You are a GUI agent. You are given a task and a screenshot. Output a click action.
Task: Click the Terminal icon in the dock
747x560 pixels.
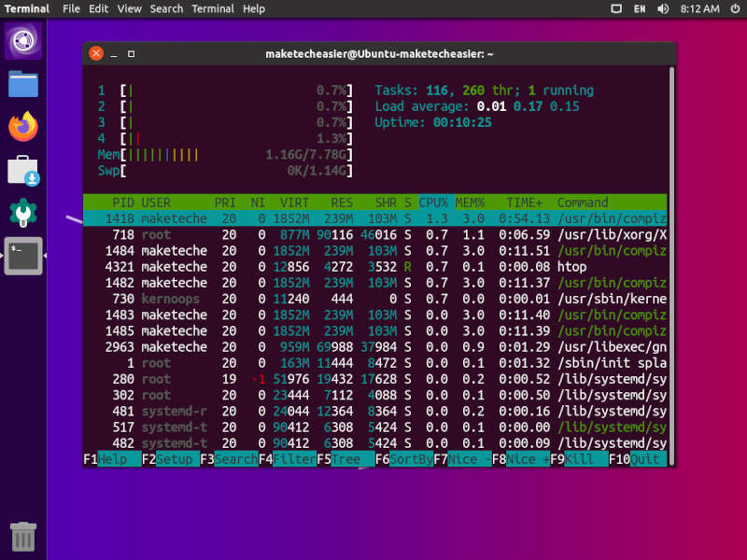click(22, 256)
